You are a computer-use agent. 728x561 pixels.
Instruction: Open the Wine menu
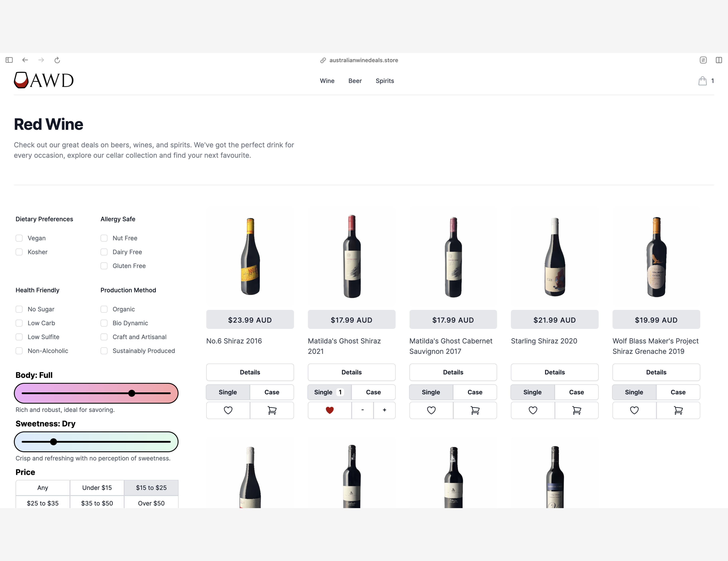[327, 81]
